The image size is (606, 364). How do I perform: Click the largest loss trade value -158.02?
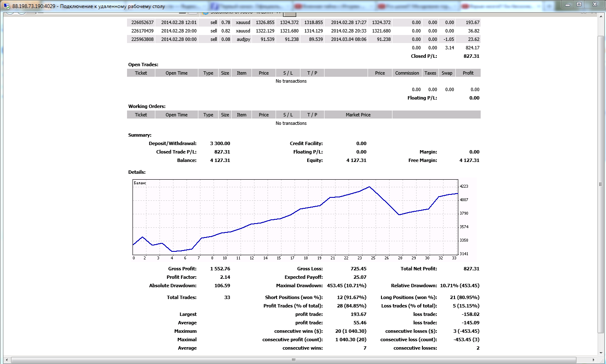click(471, 314)
